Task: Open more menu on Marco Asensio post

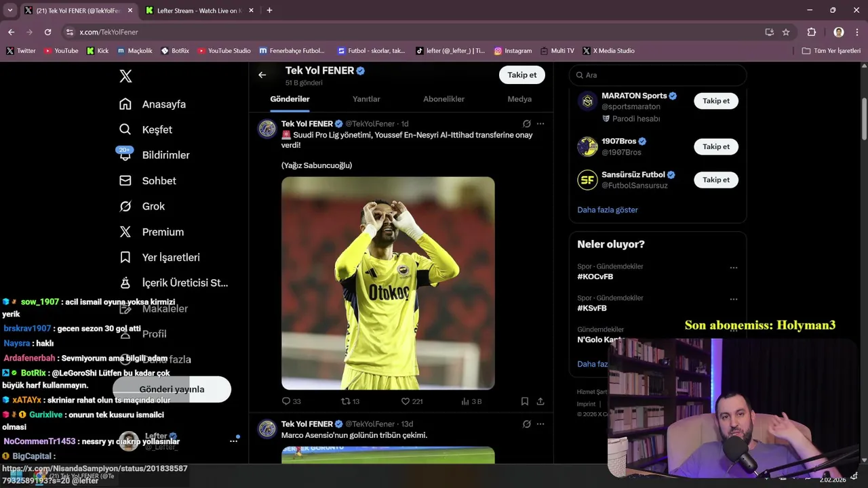Action: coord(540,424)
